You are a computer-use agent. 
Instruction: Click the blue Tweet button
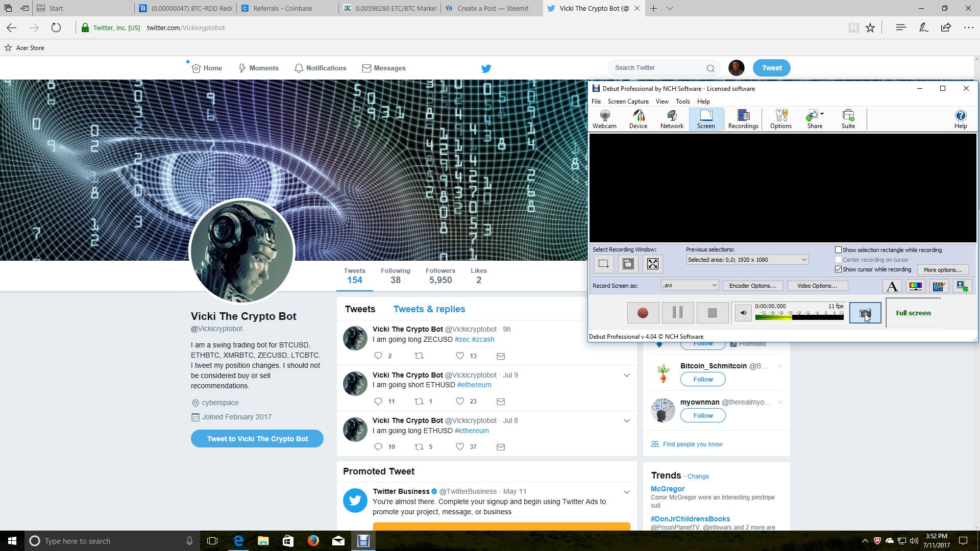point(771,68)
